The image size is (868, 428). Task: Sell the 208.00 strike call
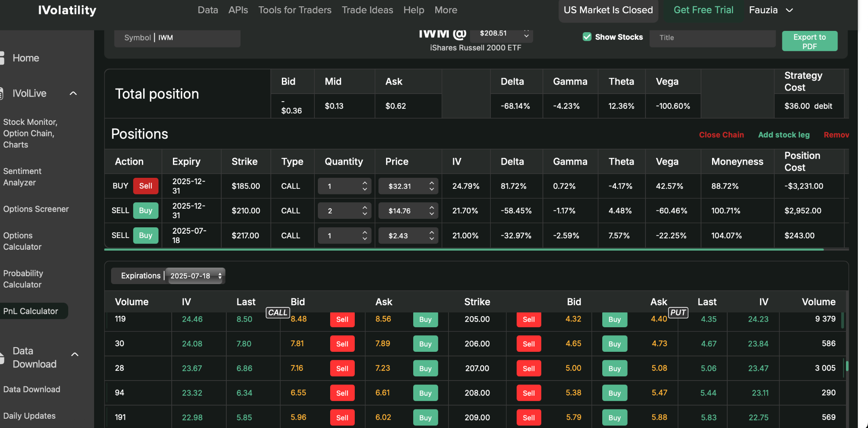click(342, 393)
